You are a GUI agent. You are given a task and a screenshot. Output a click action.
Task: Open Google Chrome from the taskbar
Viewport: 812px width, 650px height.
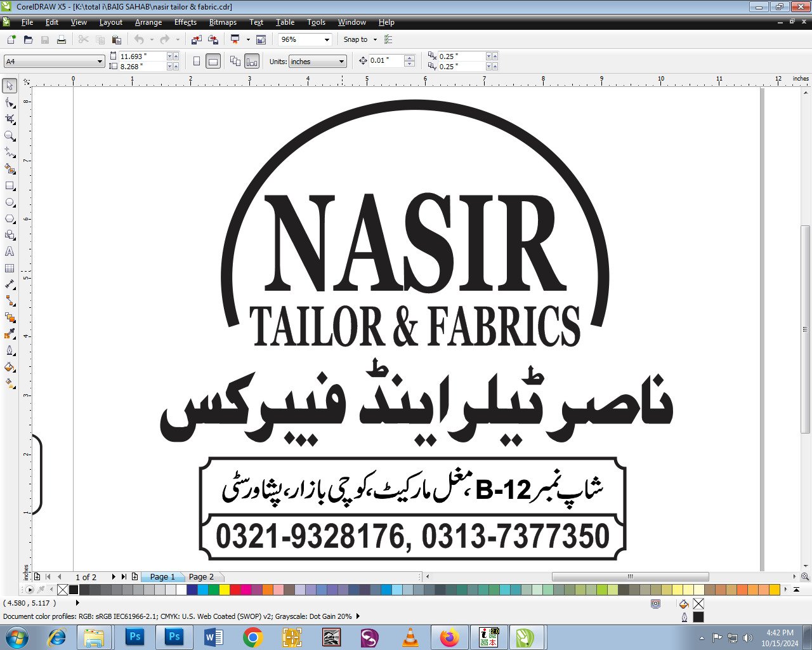[x=252, y=637]
